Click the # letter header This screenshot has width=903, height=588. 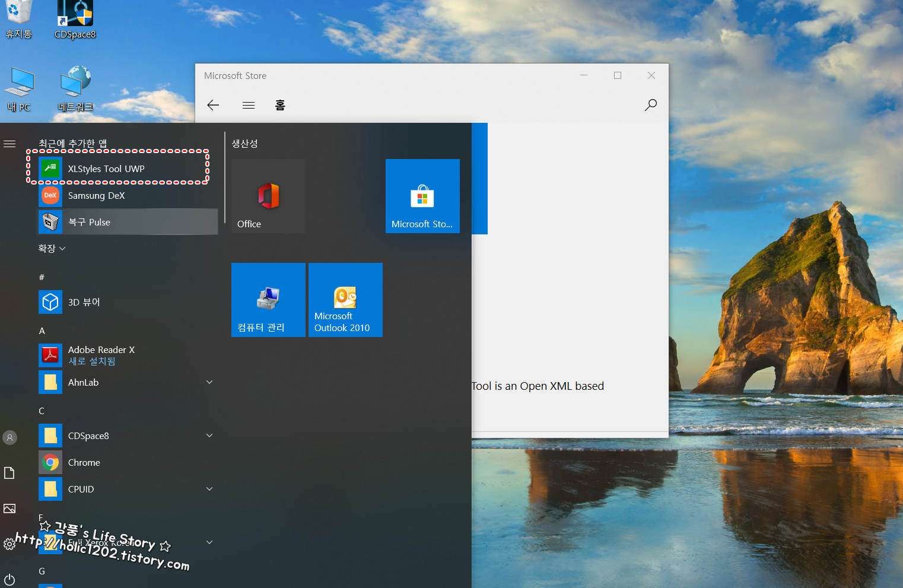[x=42, y=277]
